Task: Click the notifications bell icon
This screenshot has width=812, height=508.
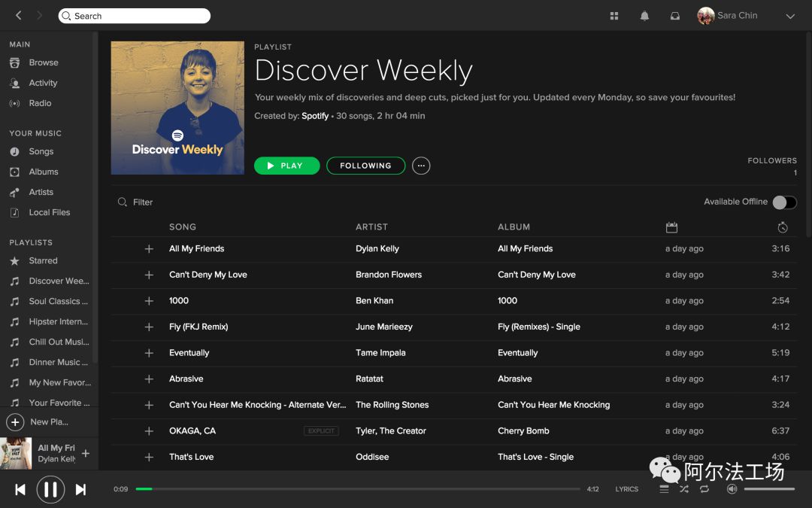Action: [644, 16]
